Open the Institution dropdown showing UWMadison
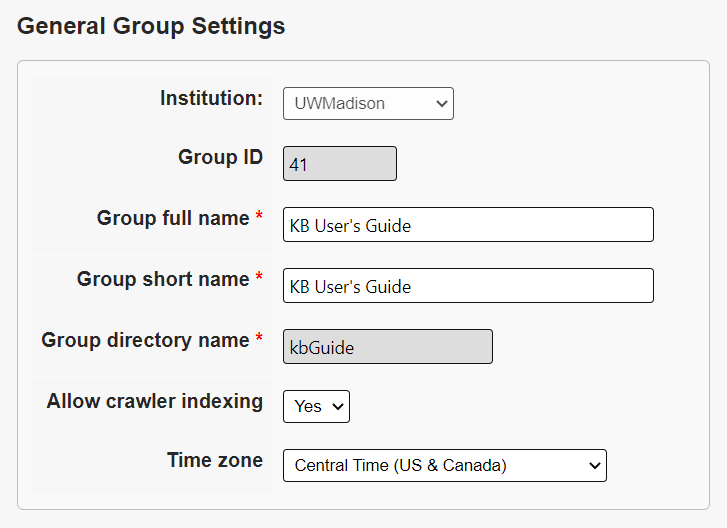 368,103
